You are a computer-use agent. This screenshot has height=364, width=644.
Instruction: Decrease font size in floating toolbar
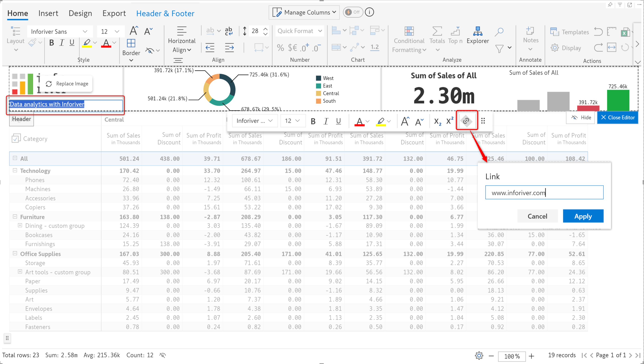[419, 122]
